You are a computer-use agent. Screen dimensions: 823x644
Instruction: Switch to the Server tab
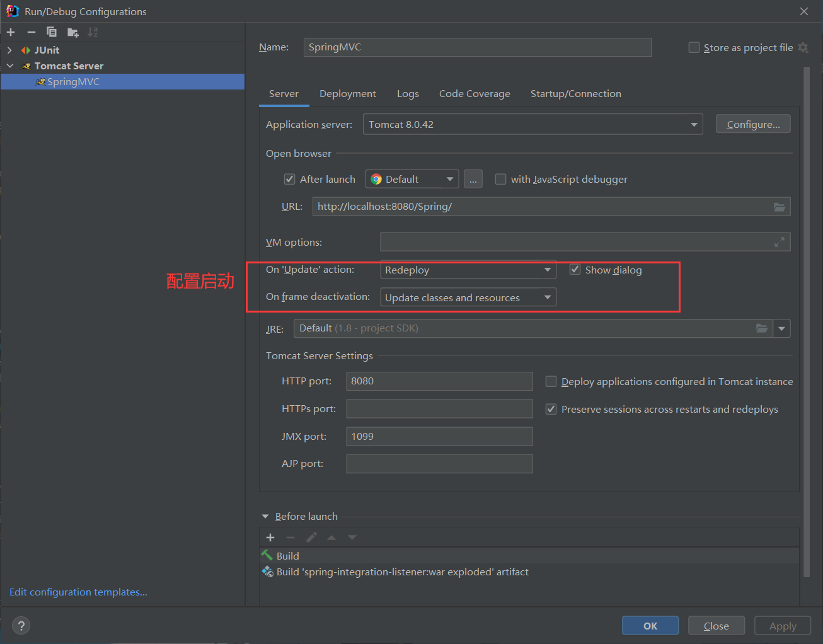click(284, 93)
